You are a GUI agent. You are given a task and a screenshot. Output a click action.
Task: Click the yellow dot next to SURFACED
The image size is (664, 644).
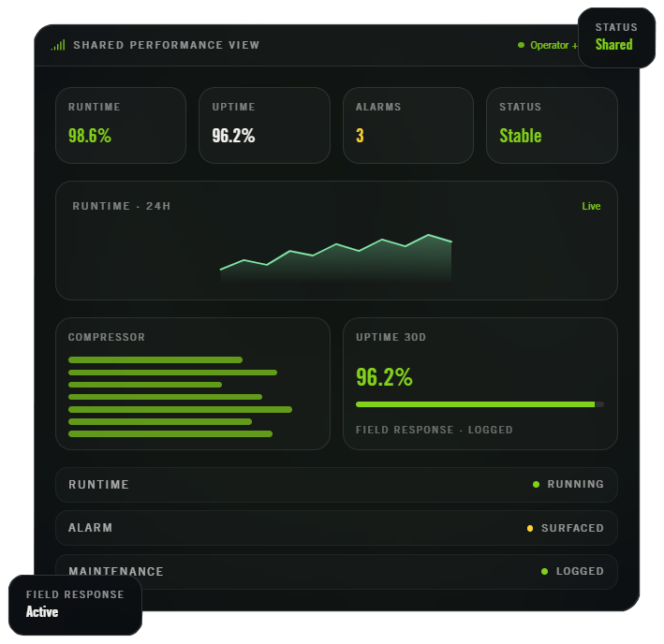[x=530, y=528]
